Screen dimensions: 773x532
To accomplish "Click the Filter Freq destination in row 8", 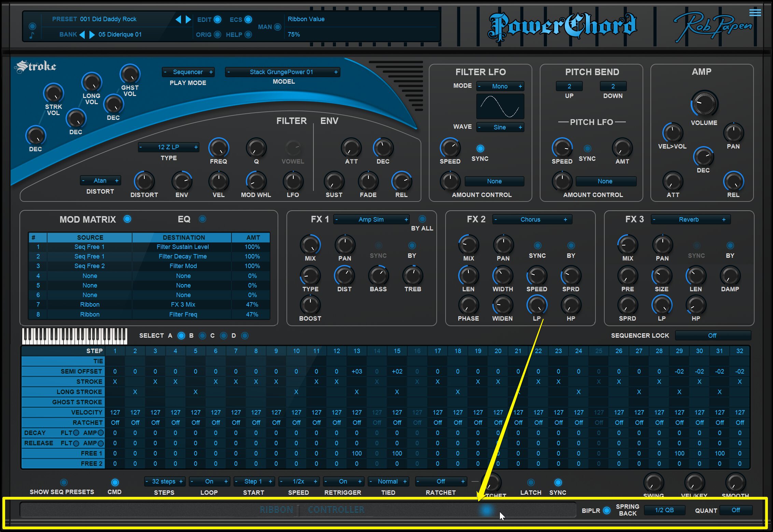I will tap(183, 314).
